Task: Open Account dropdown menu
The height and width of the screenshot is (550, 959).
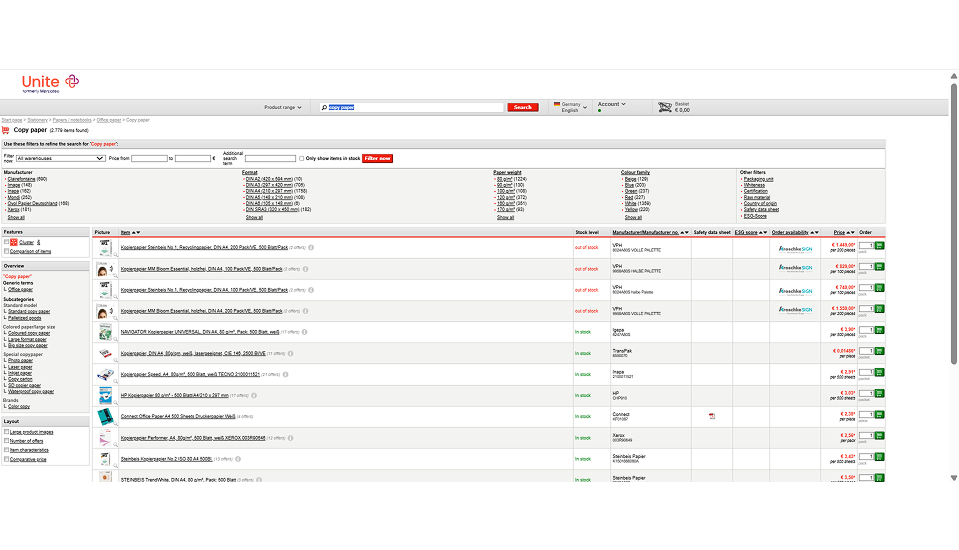Action: point(612,104)
